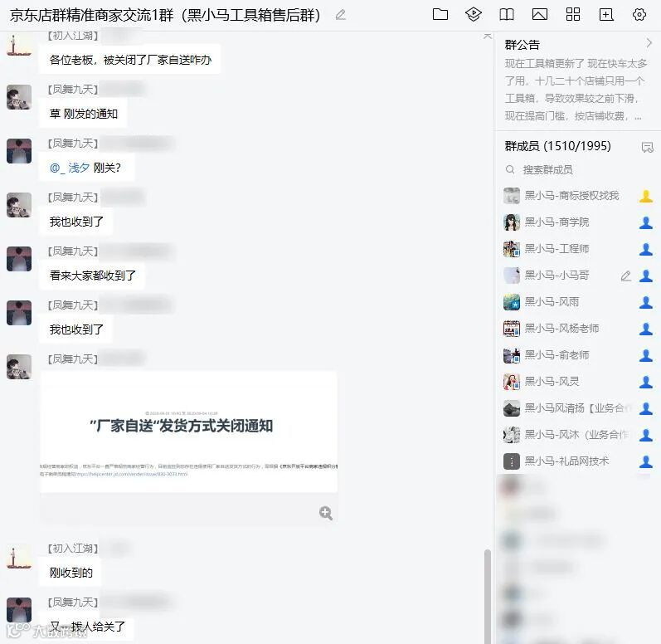
Task: Open the group apps grid icon
Action: point(573,14)
